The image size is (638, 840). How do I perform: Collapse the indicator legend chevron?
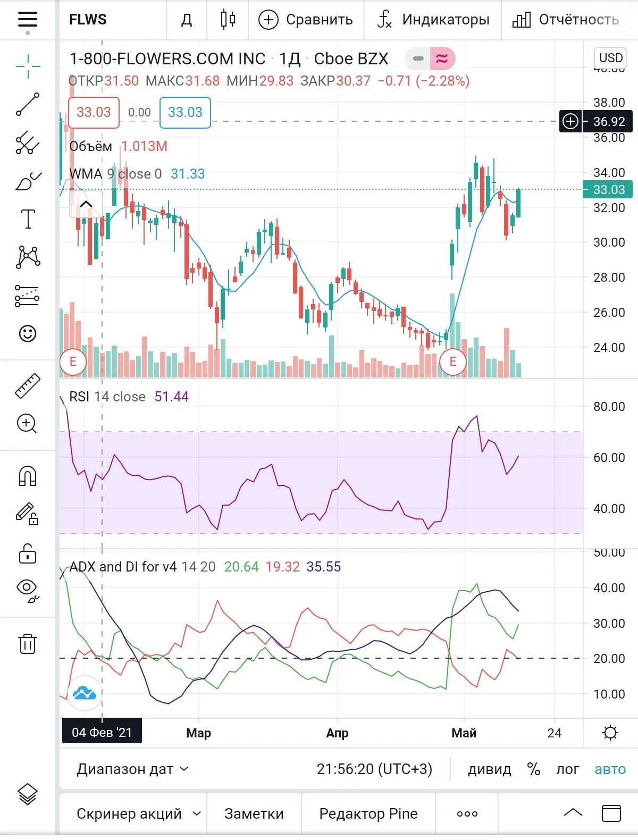click(x=86, y=204)
